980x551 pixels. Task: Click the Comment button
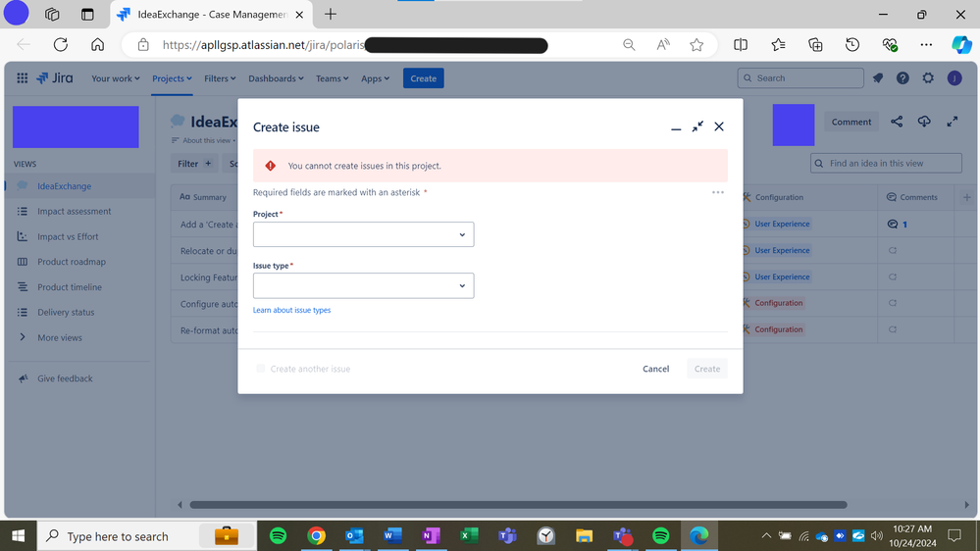851,122
